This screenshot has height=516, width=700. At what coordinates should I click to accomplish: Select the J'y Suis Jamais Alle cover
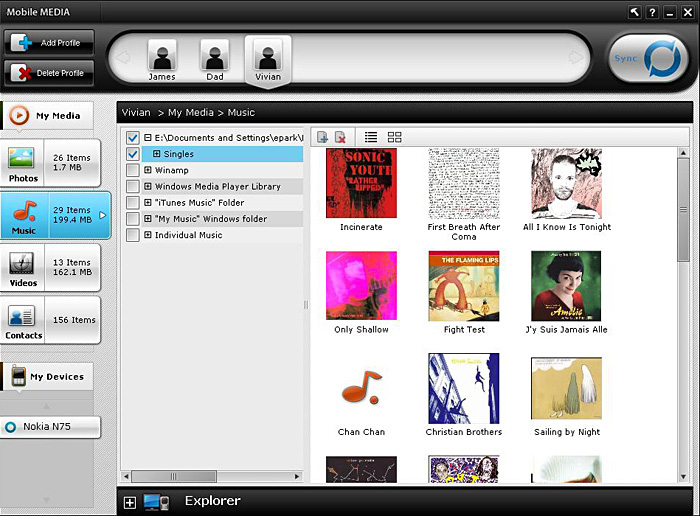pos(566,286)
